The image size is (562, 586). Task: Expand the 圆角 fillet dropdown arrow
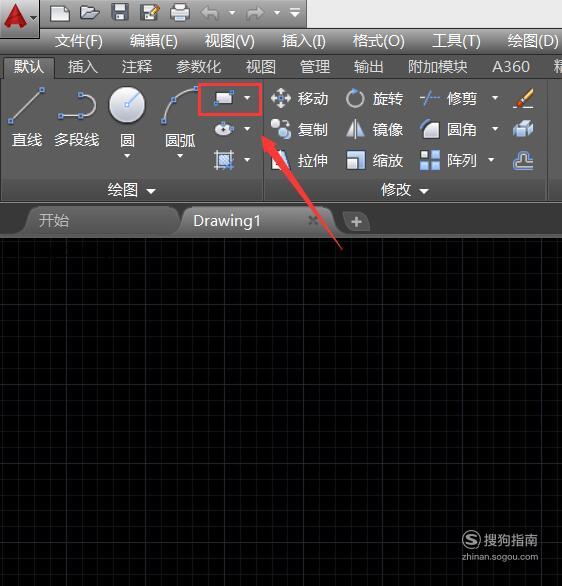pyautogui.click(x=495, y=129)
